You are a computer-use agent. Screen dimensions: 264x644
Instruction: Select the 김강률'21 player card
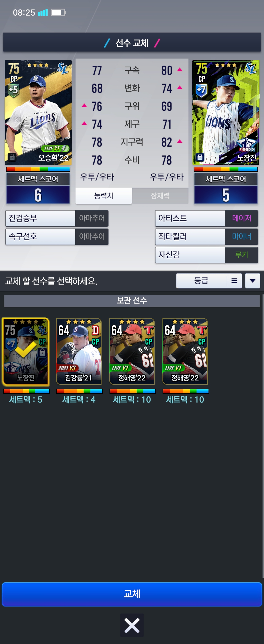point(79,352)
